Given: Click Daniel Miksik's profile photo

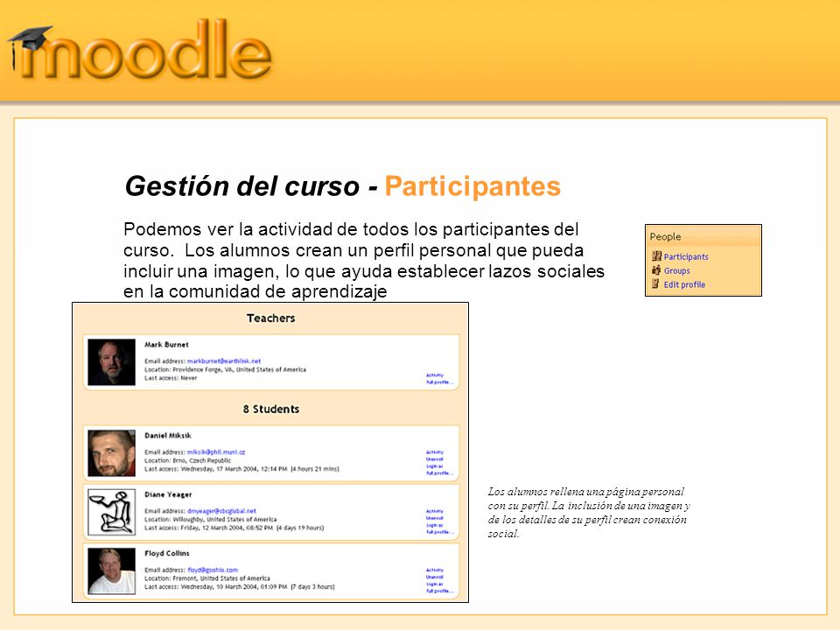Looking at the screenshot, I should pos(111,453).
